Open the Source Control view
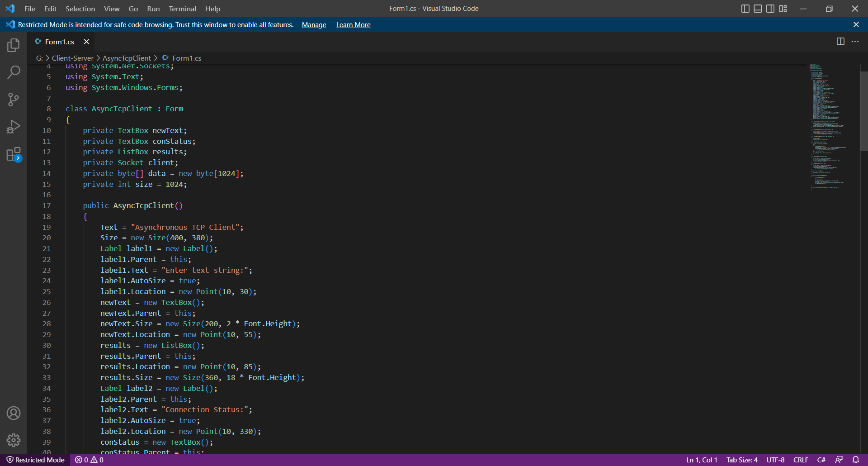 (14, 100)
